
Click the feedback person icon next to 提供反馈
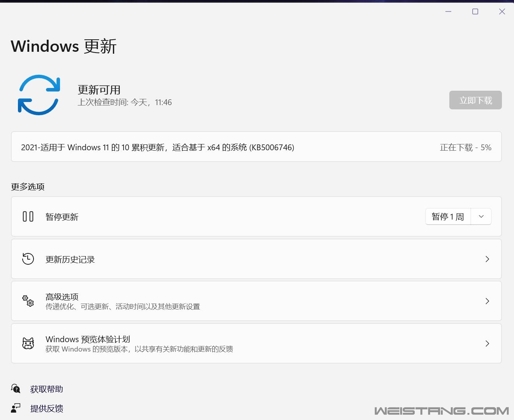16,408
